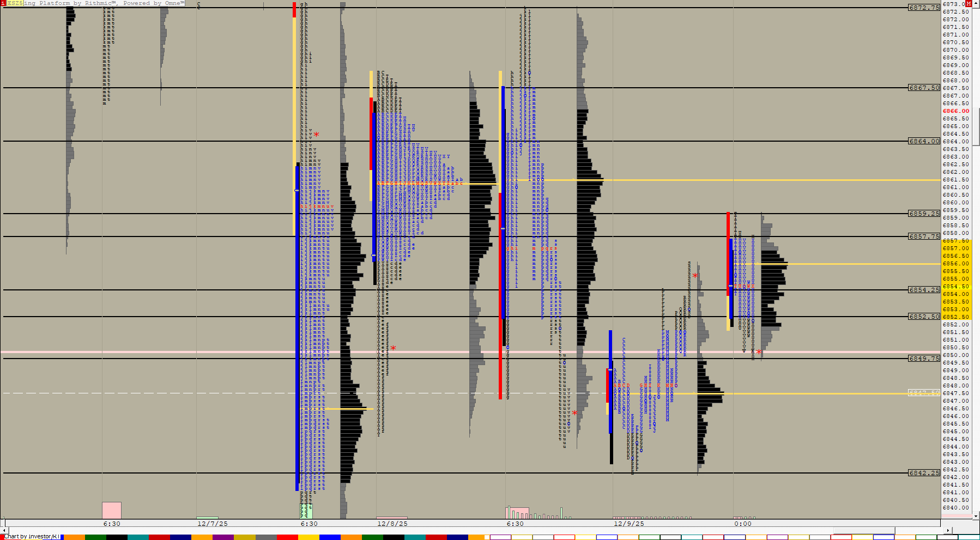Select the yellow color tab at bottom
980x540 pixels.
point(308,537)
